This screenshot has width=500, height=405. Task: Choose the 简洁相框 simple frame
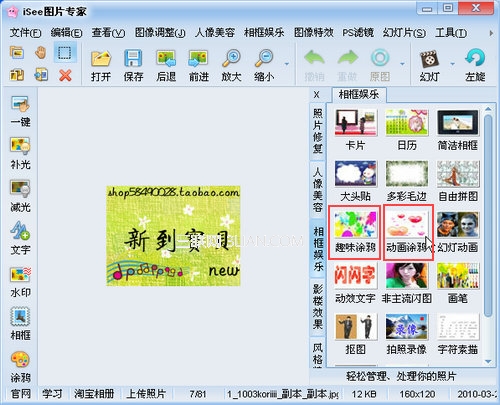[x=458, y=130]
